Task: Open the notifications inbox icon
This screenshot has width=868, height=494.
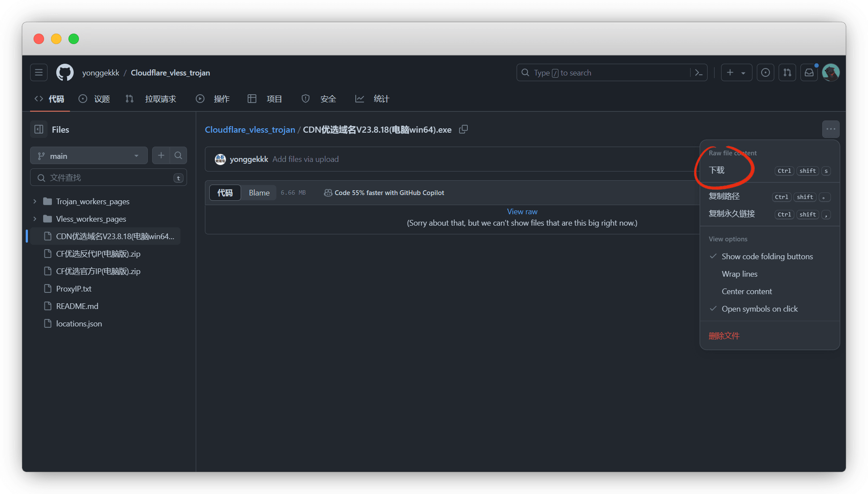Action: 809,73
